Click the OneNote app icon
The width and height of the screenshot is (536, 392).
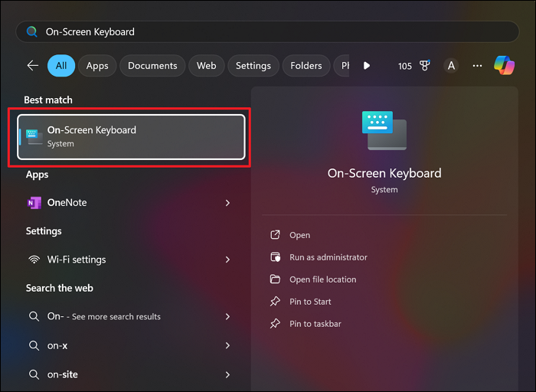(34, 203)
